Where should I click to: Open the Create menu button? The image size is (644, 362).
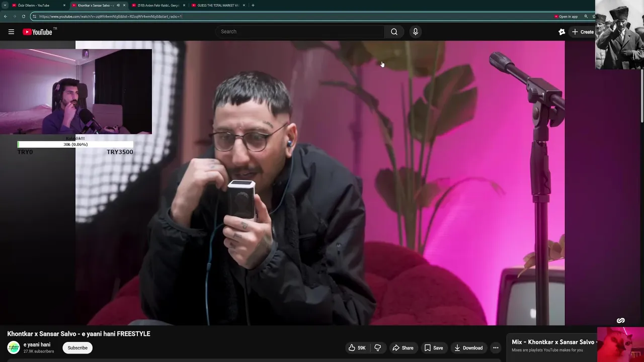click(583, 32)
